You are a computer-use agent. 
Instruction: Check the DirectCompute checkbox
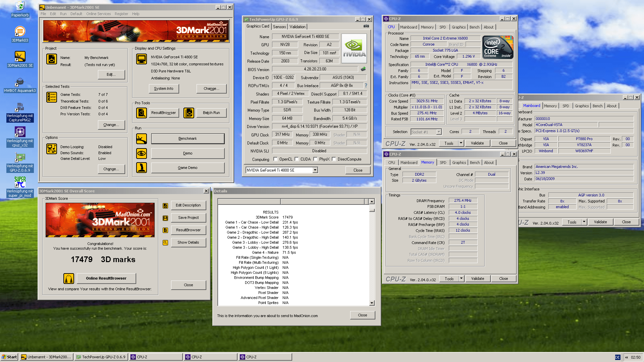[334, 160]
